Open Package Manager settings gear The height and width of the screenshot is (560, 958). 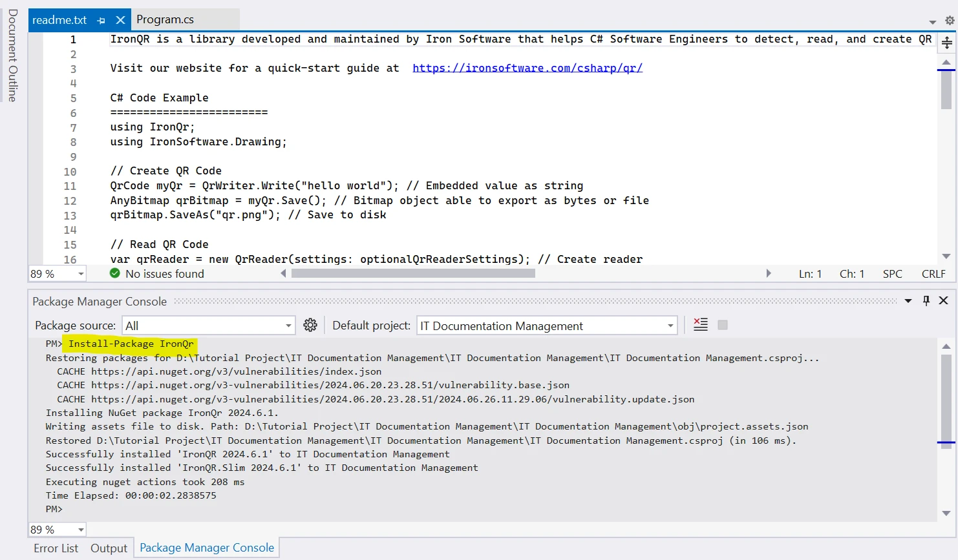[x=310, y=325]
